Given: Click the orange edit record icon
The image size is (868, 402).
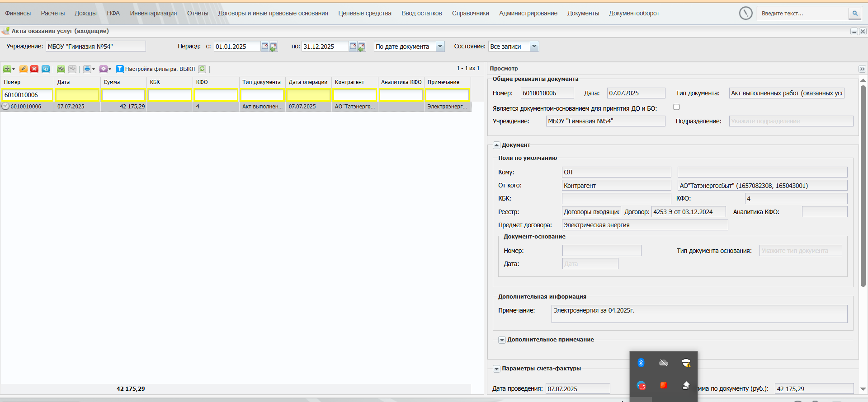Looking at the screenshot, I should pyautogui.click(x=24, y=69).
